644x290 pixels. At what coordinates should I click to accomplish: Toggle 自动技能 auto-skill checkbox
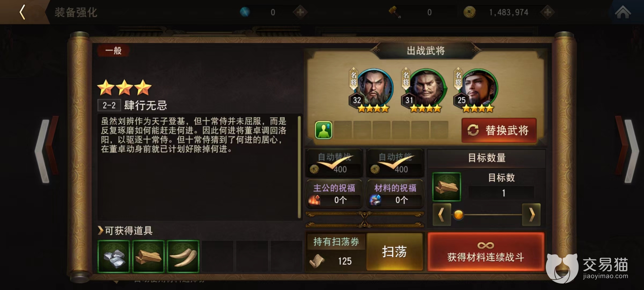coord(395,163)
